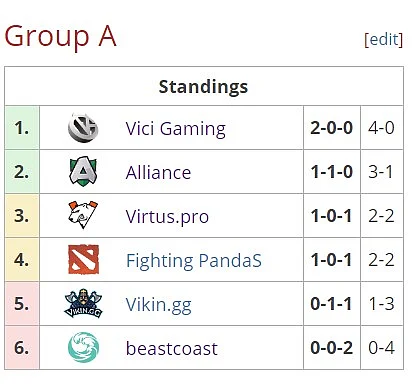Click the edit link for Group A
This screenshot has width=415, height=390.
click(383, 39)
